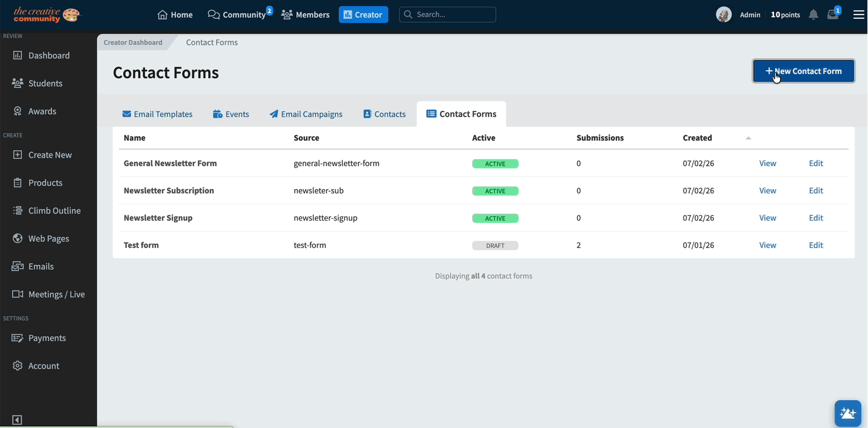The width and height of the screenshot is (868, 428).
Task: Sort by the Submissions column header
Action: (x=600, y=138)
